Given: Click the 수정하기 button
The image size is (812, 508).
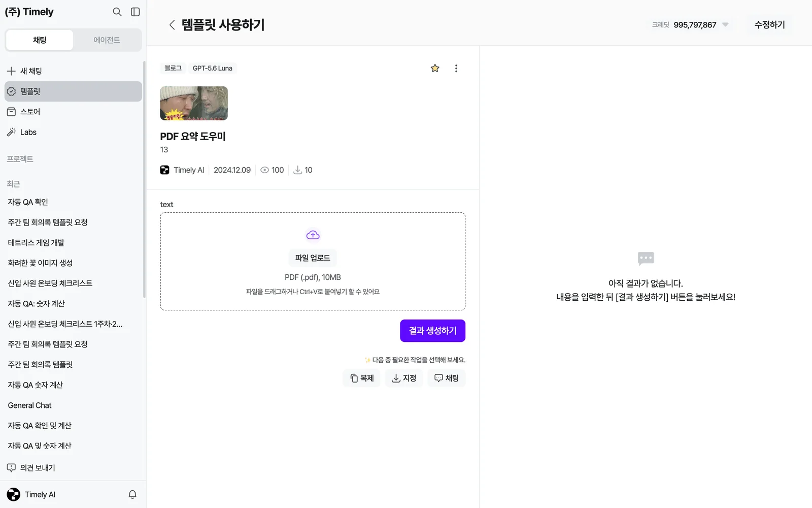Looking at the screenshot, I should pos(769,25).
